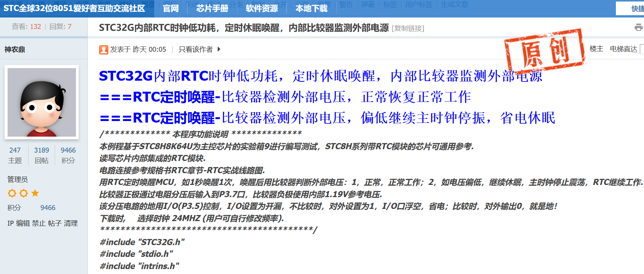The image size is (644, 274).
Task: Click 帖子 admin action
Action: click(x=55, y=223)
